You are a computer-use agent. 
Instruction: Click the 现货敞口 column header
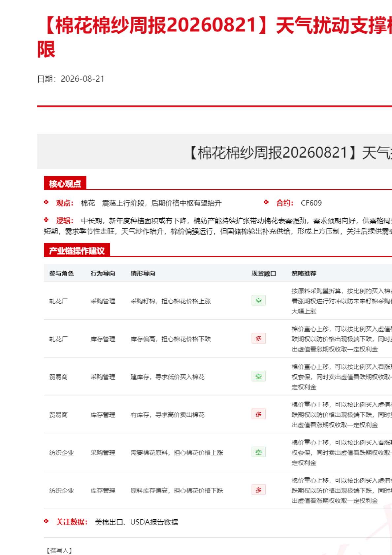[264, 273]
